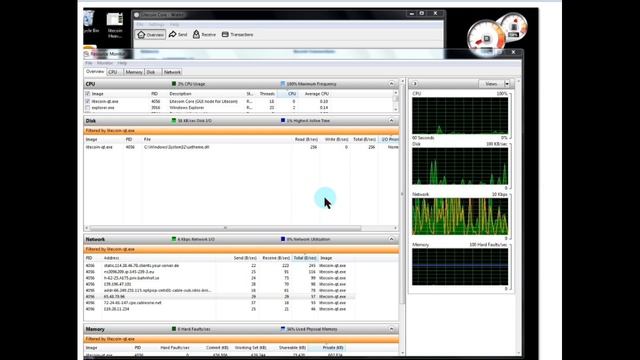Hide the graphs pane with arrow button
Image resolution: width=640 pixels, height=360 pixels.
click(415, 84)
